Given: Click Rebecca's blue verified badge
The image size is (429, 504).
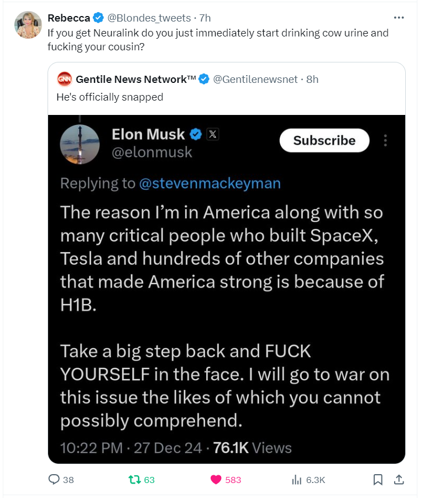Looking at the screenshot, I should pos(98,18).
